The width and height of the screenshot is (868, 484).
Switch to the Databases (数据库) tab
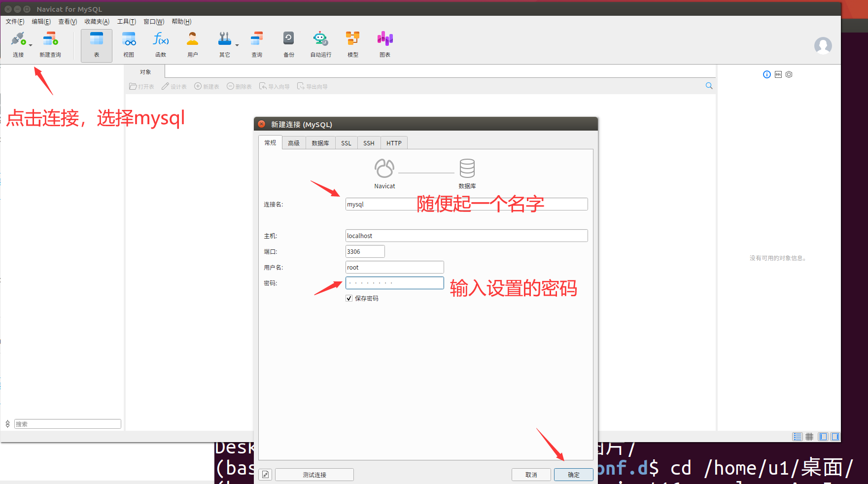[x=320, y=143]
